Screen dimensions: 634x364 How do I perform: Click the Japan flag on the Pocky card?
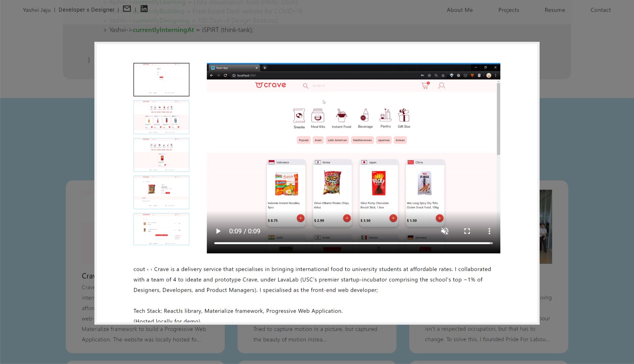[x=364, y=162]
